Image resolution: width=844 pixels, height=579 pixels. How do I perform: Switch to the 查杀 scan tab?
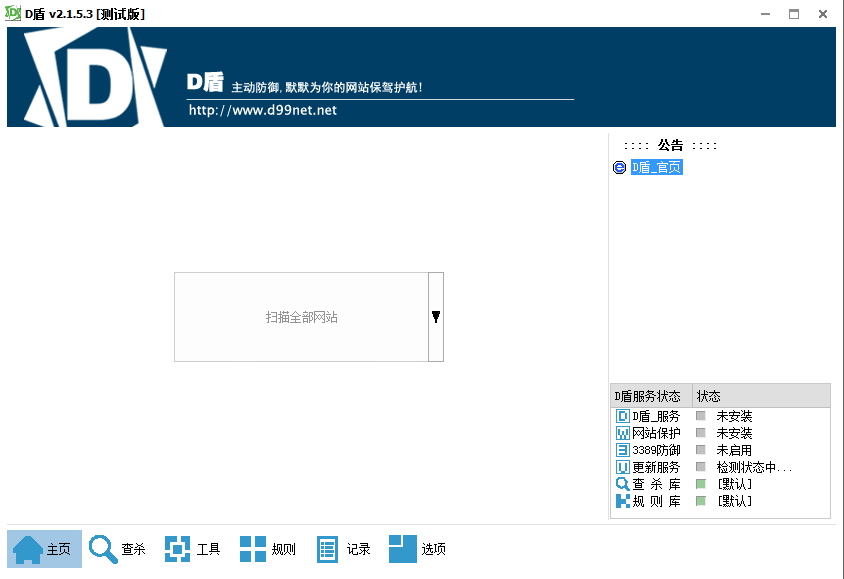coord(117,549)
